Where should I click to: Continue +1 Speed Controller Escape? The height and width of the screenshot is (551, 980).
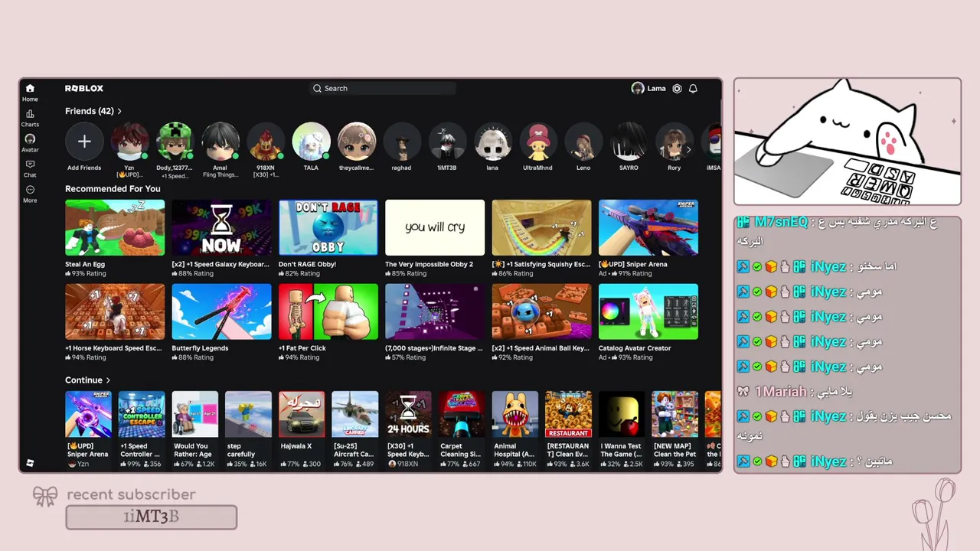[x=142, y=414]
